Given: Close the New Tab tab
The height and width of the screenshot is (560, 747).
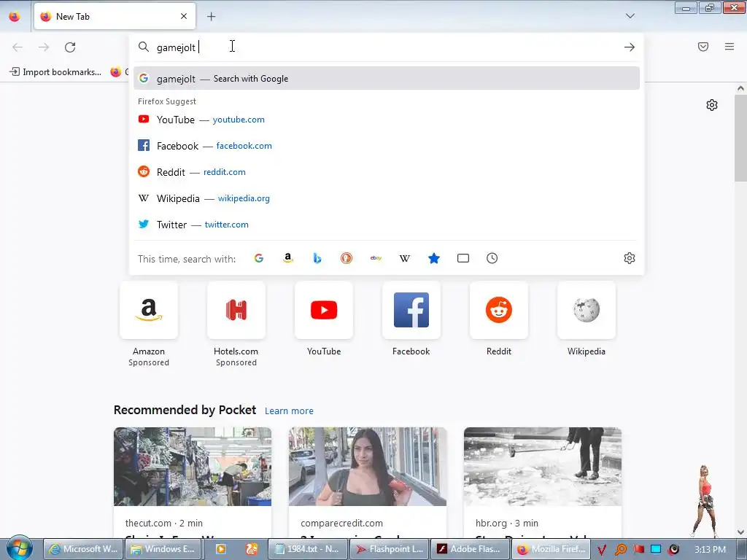Looking at the screenshot, I should [184, 16].
